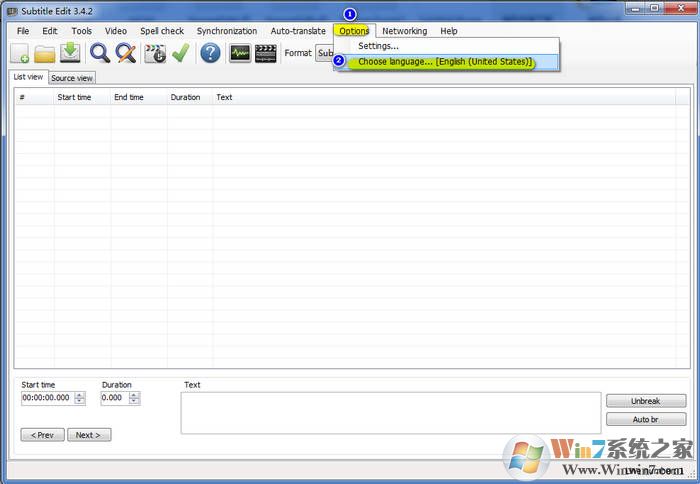The width and height of the screenshot is (700, 484).
Task: Increase Start time with up spinner arrow
Action: point(79,395)
